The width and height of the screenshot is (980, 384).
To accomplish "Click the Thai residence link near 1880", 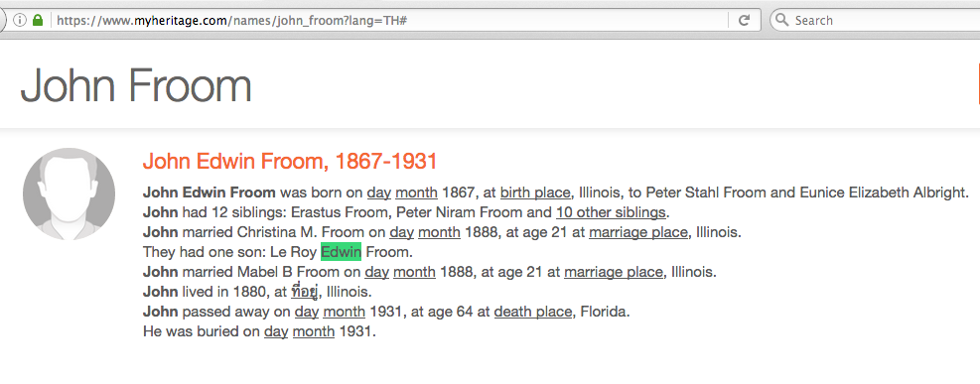I will [x=305, y=292].
